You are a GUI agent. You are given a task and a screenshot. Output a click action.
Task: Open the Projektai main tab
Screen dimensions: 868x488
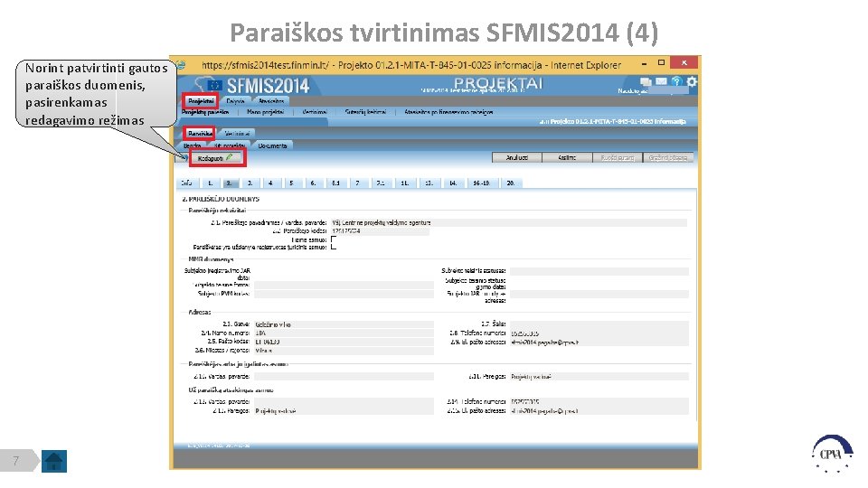coord(201,101)
